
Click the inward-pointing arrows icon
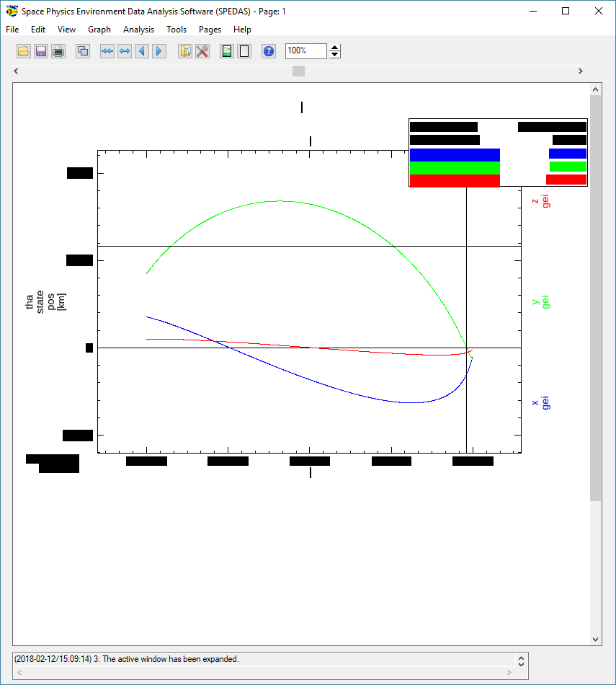107,51
